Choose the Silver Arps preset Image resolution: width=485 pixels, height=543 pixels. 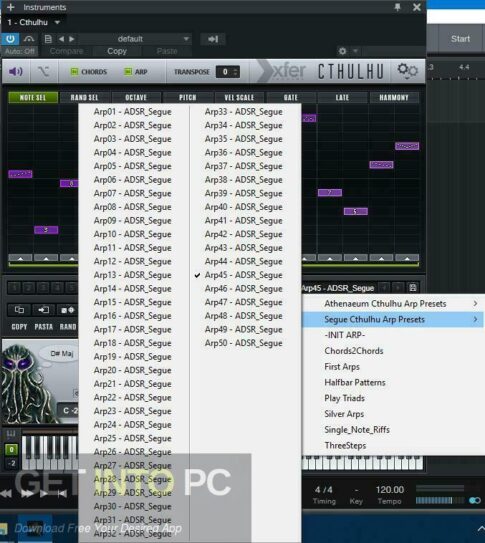tap(393, 414)
